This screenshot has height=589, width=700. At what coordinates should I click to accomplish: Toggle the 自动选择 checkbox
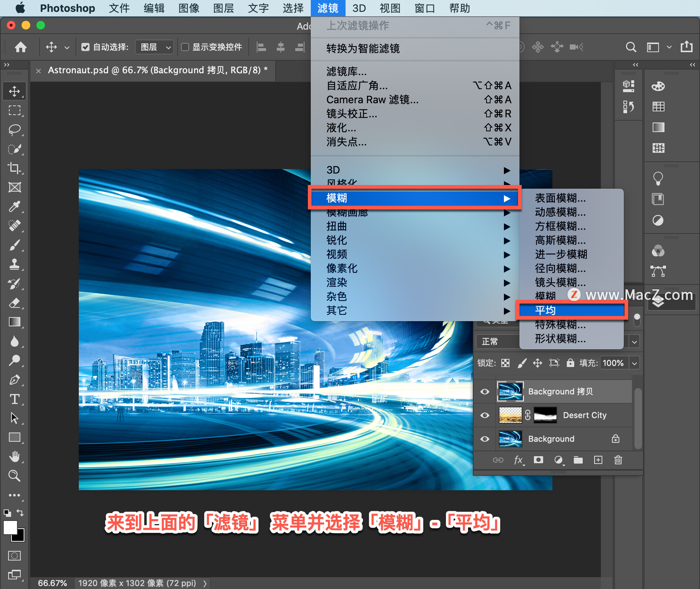85,47
